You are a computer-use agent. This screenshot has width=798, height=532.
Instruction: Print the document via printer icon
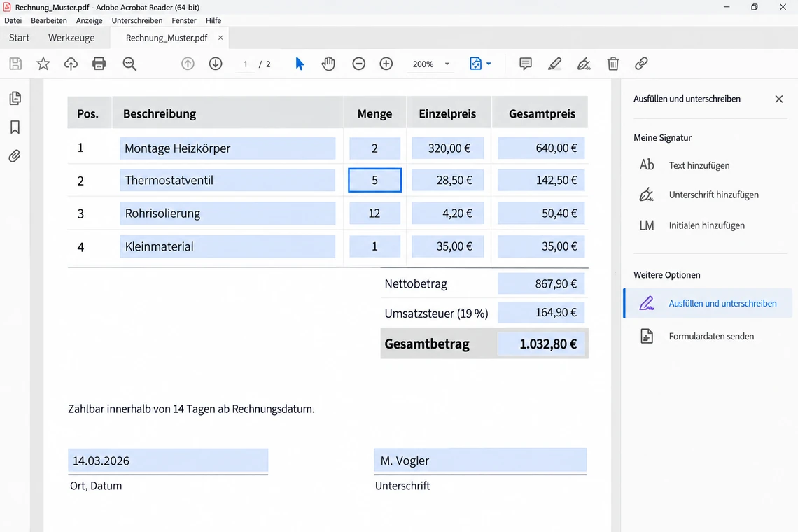(99, 64)
